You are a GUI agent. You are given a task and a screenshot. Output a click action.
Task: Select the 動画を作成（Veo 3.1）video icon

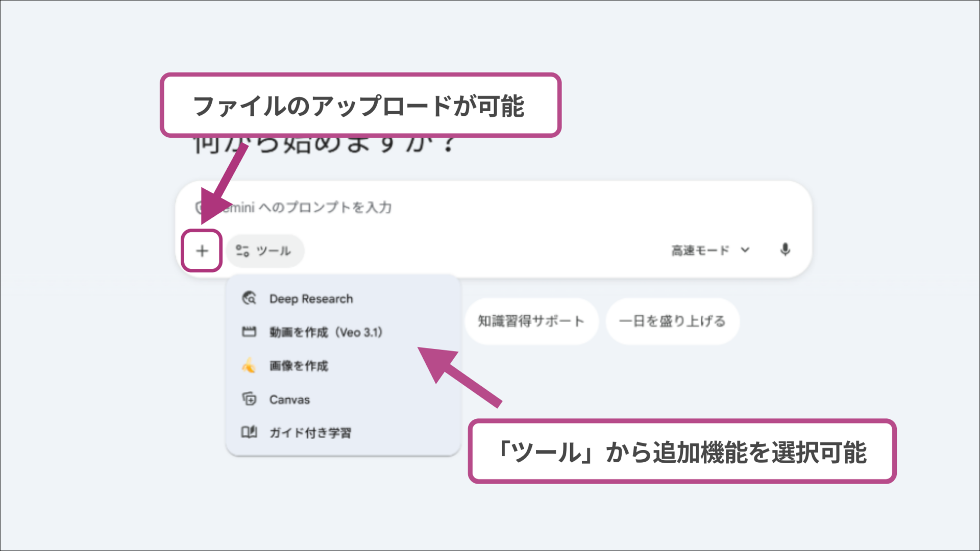click(x=250, y=332)
